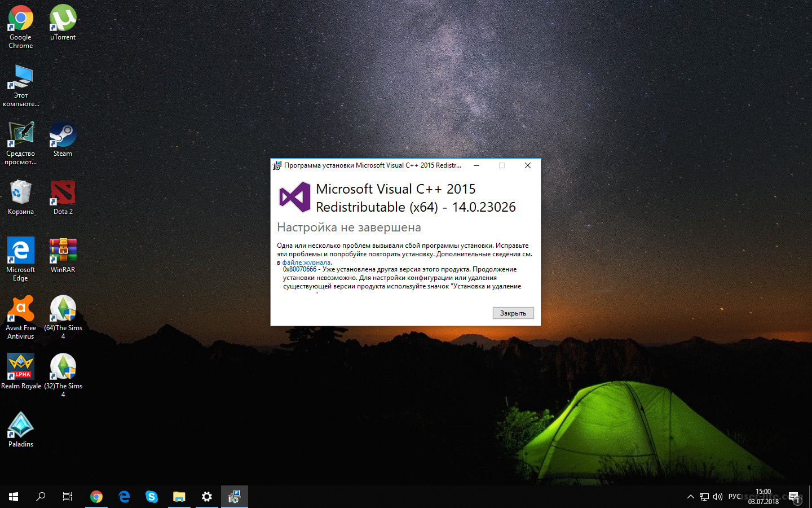Select the Dota 2 desktop shortcut
Viewport: 812px width, 508px height.
[63, 198]
